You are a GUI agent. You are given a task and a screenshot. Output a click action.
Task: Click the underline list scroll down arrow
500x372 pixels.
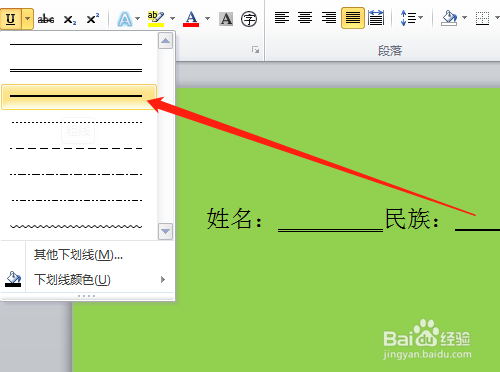(x=165, y=231)
